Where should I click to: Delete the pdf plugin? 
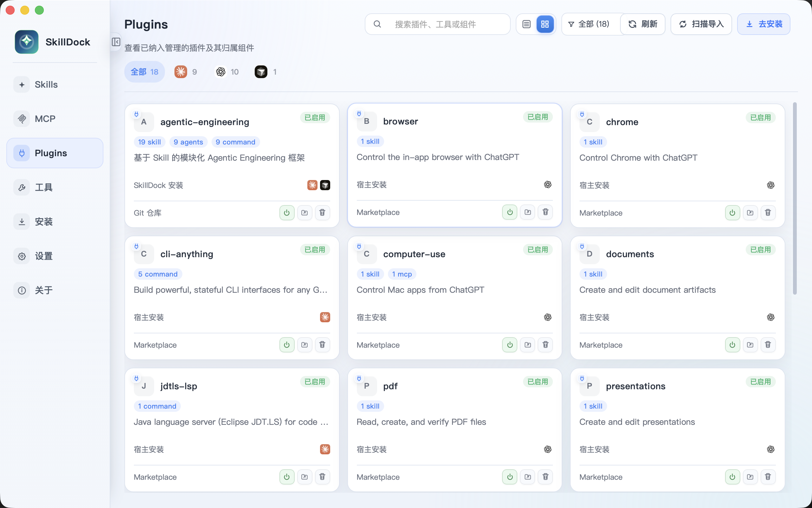545,477
